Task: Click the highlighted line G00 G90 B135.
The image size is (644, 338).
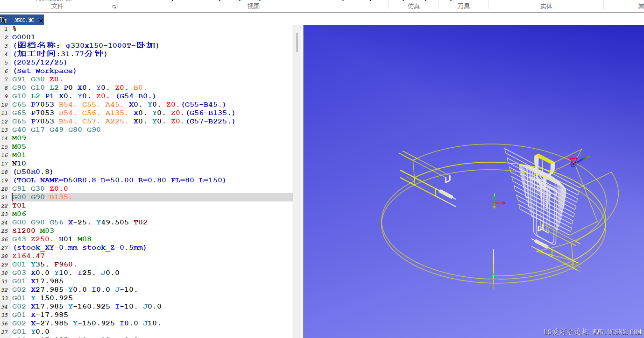Action: [152, 197]
